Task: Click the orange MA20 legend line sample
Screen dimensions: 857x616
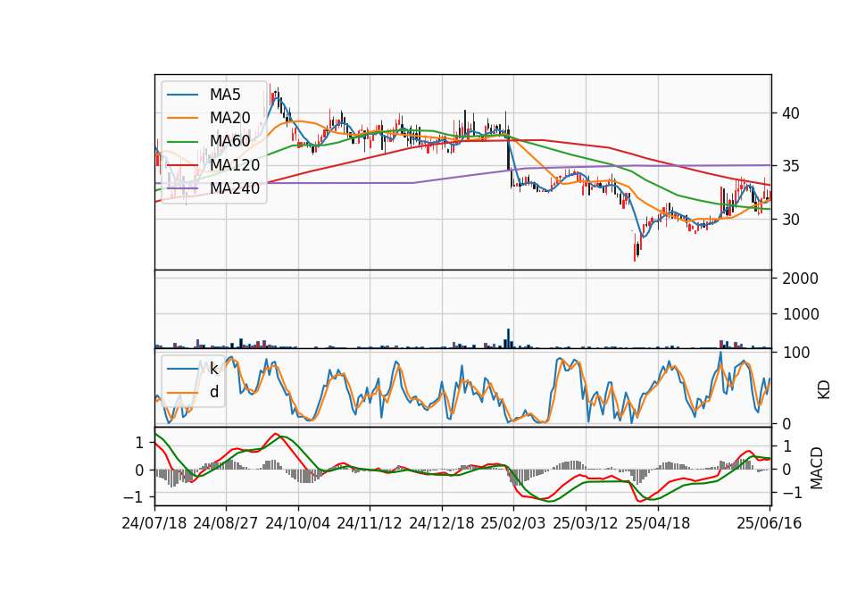Action: coord(182,118)
